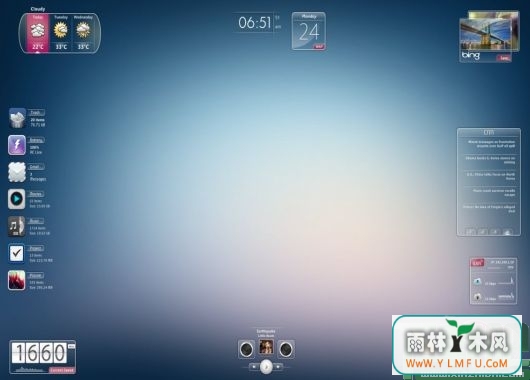Click the red button under 1660 counter

tap(62, 370)
